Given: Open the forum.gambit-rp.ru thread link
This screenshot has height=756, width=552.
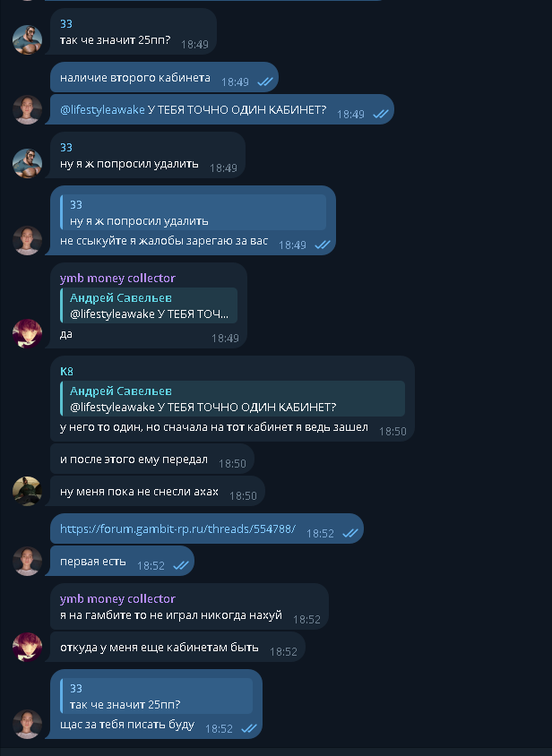Looking at the screenshot, I should [177, 528].
